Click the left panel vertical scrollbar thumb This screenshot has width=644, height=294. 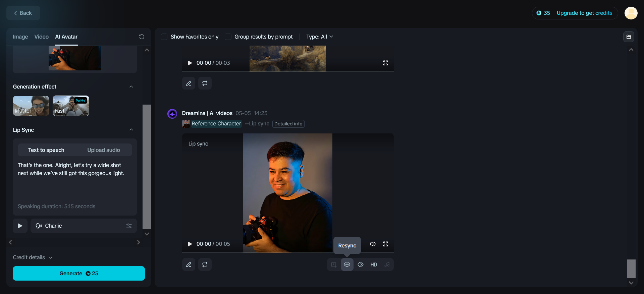(x=147, y=167)
